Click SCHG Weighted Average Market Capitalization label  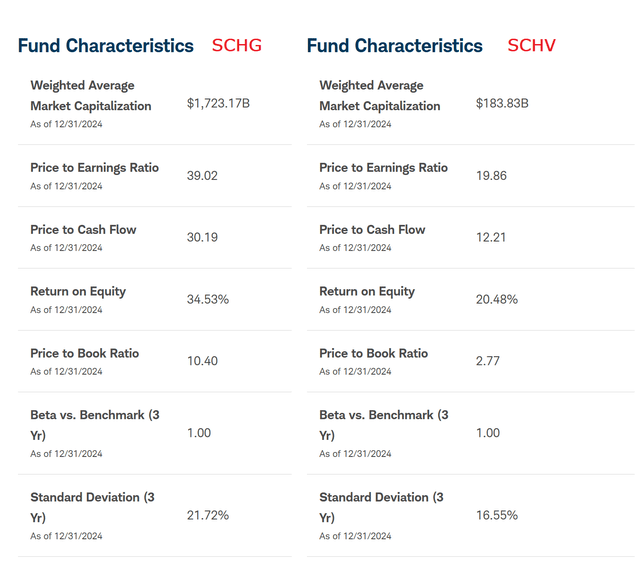[91, 96]
